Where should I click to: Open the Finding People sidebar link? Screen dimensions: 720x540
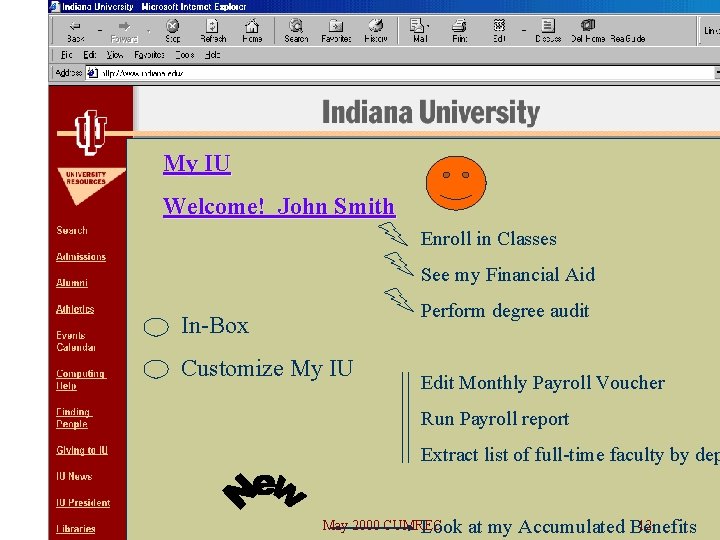(74, 418)
